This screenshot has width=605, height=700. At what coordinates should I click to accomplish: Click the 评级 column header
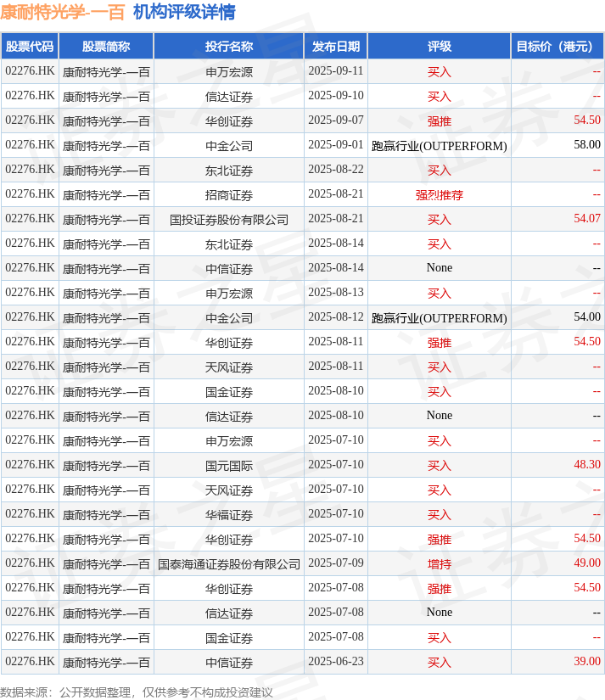pyautogui.click(x=439, y=47)
